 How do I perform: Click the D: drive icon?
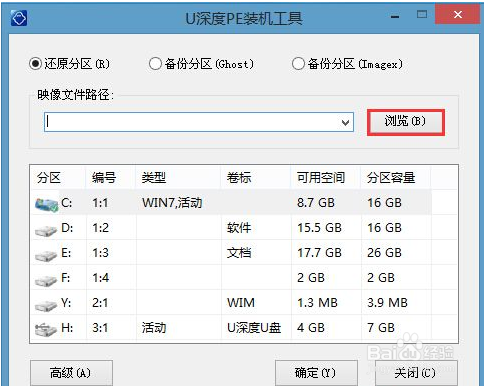[x=46, y=230]
